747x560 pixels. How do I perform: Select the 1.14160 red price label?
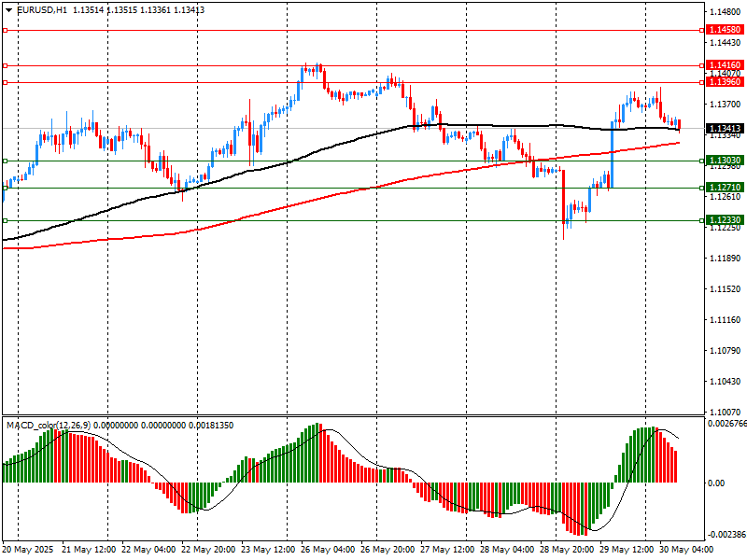(x=725, y=65)
